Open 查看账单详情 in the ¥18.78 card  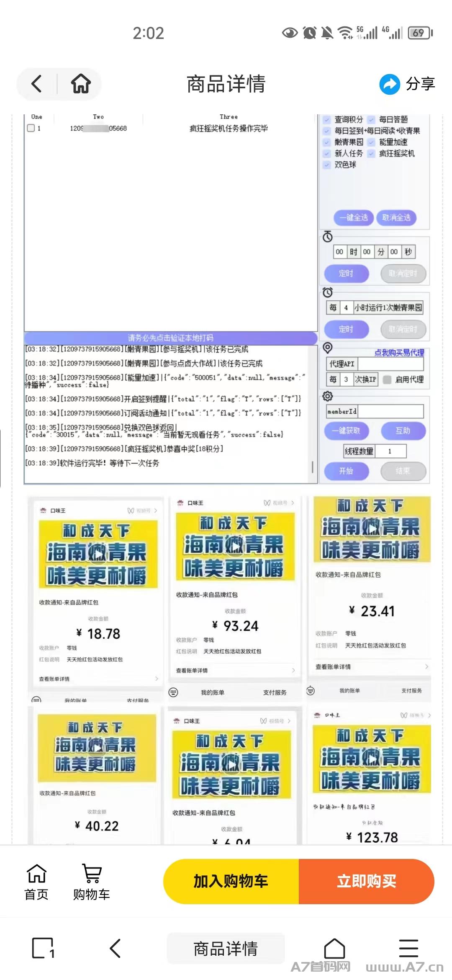98,679
